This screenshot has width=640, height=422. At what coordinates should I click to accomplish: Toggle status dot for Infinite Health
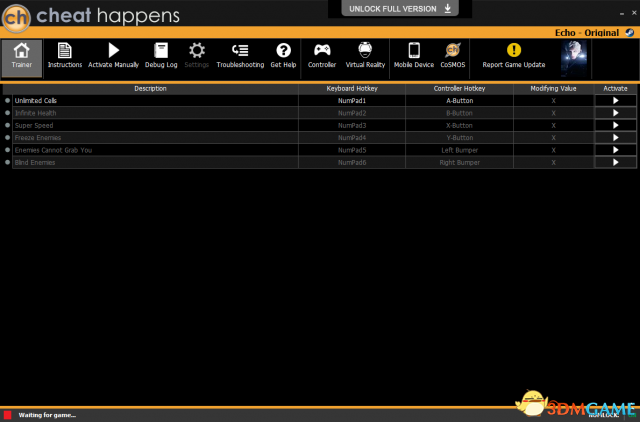click(7, 113)
